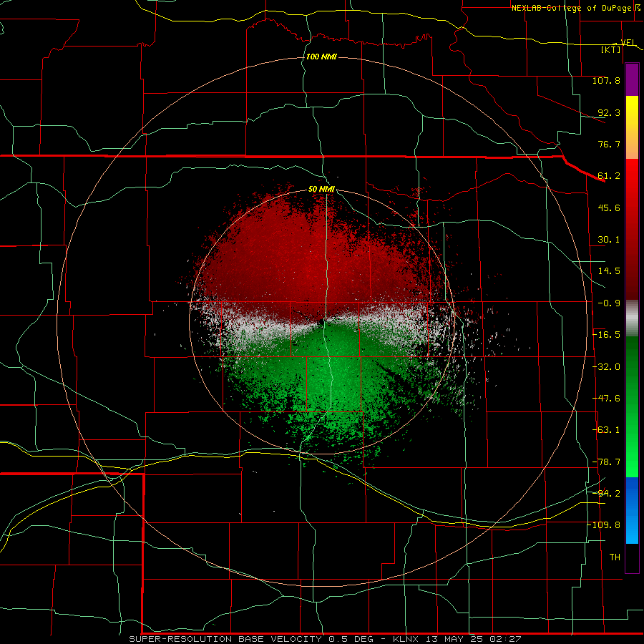
Task: Click the -0.9 velocity scale value
Action: coord(609,303)
